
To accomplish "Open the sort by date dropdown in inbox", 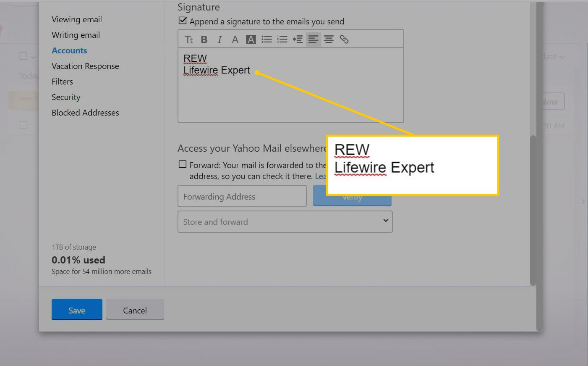I will click(x=553, y=57).
